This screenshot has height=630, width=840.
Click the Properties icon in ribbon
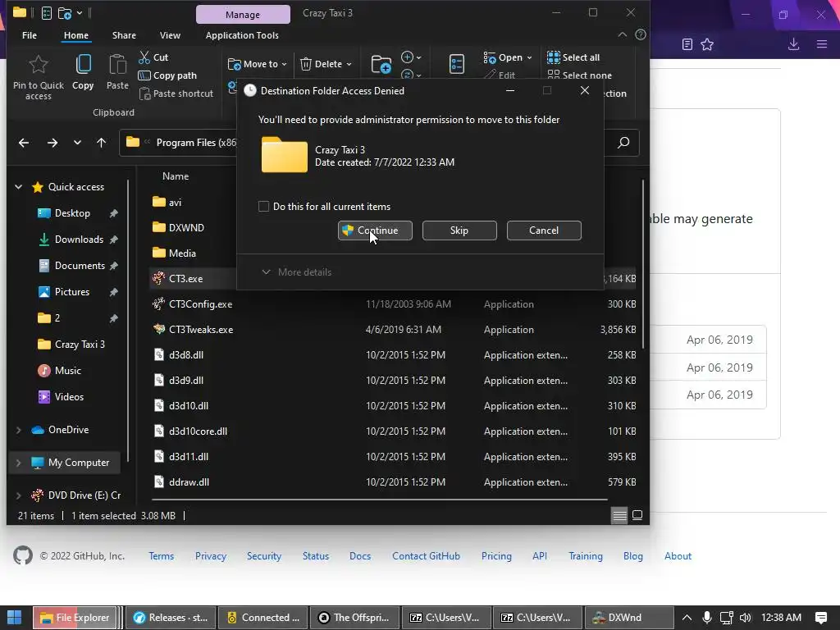point(456,64)
